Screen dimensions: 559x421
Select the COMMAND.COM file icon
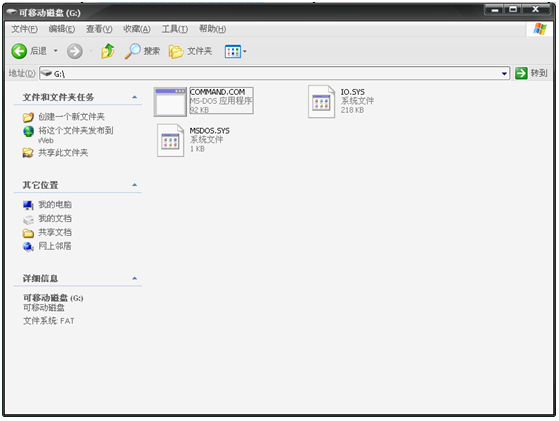click(170, 102)
